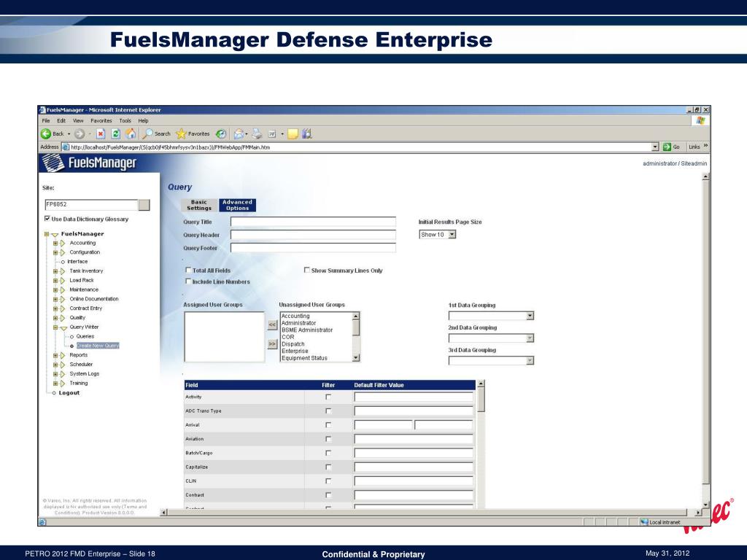
Task: Open the 2nd Data Grouping dropdown
Action: pyautogui.click(x=530, y=338)
